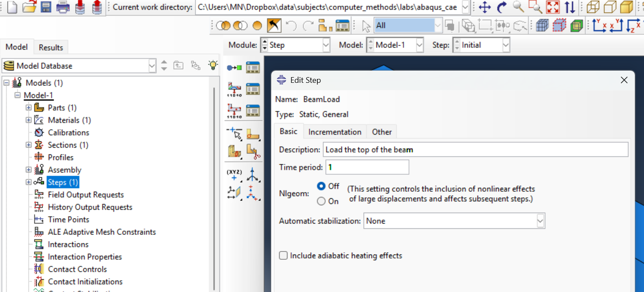Select the Pan View tool

click(484, 7)
